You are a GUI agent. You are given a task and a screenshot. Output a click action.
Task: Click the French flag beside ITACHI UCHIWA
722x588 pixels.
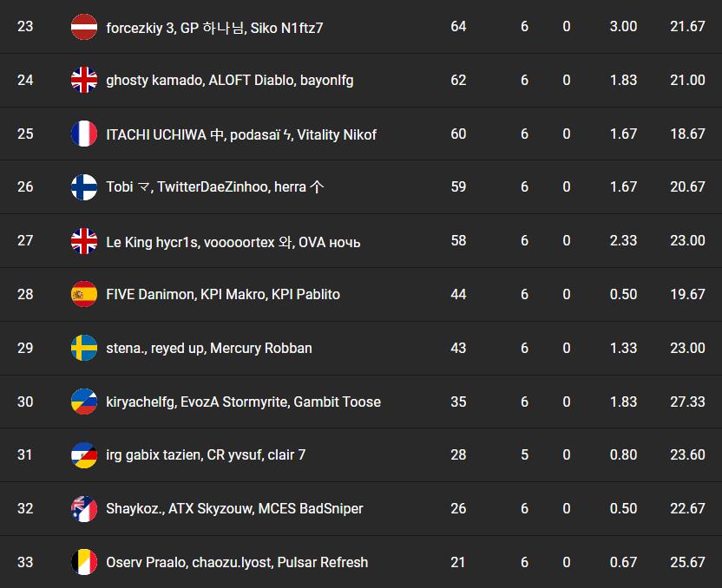coord(84,134)
